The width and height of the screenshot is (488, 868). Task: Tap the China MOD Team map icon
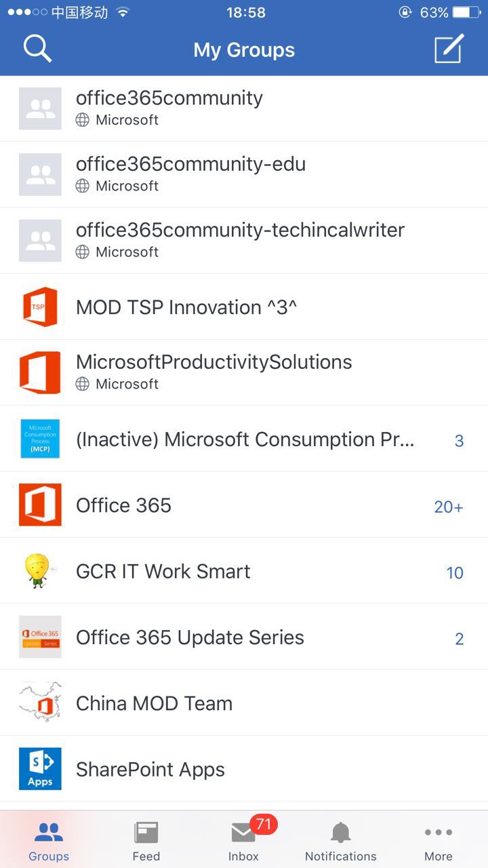(40, 703)
